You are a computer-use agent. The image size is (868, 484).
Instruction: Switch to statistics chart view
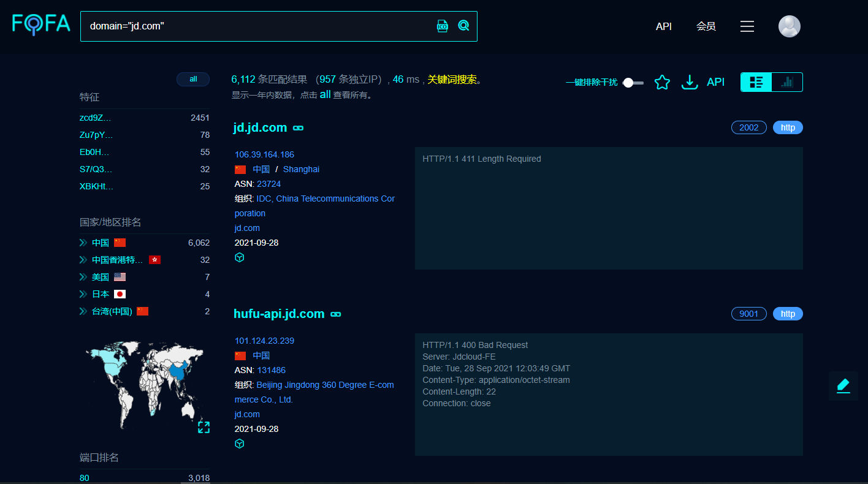(787, 82)
